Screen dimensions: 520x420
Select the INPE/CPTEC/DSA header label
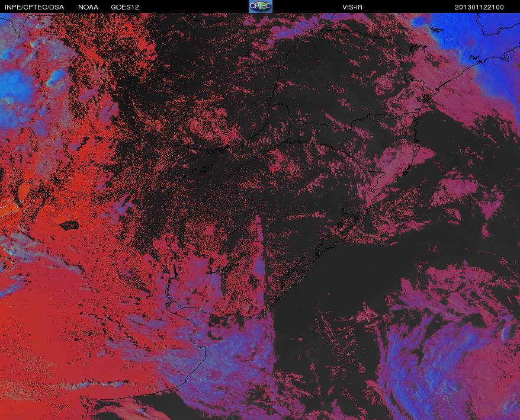click(x=34, y=7)
